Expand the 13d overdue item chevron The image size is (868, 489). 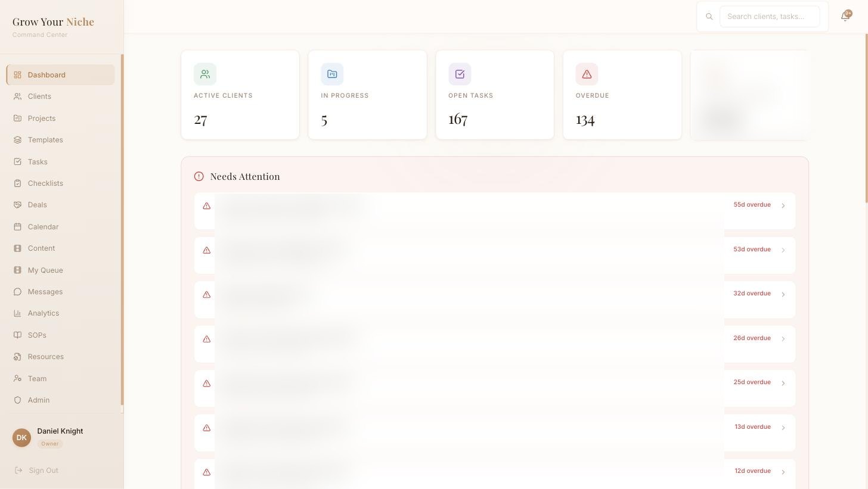pos(783,428)
